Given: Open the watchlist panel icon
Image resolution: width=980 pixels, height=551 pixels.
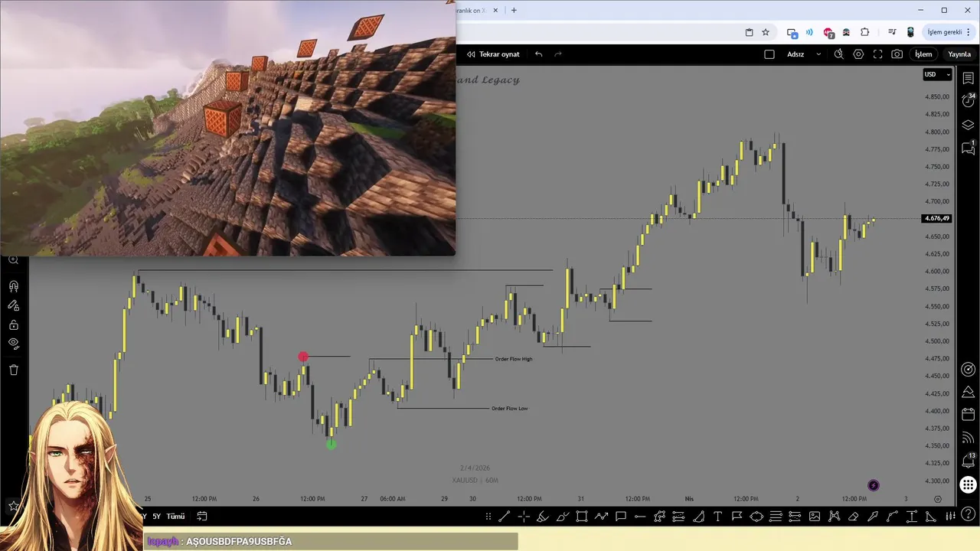Looking at the screenshot, I should [x=969, y=79].
